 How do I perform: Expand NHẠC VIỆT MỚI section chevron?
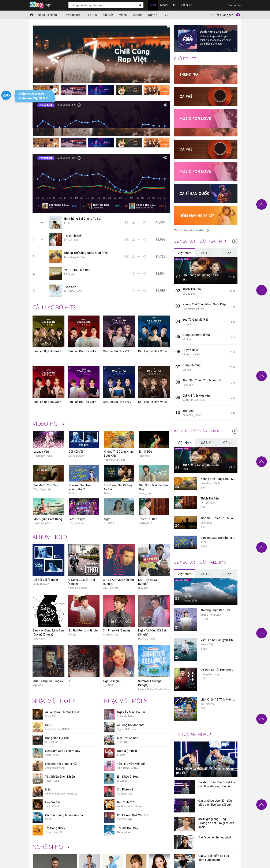coord(145,701)
